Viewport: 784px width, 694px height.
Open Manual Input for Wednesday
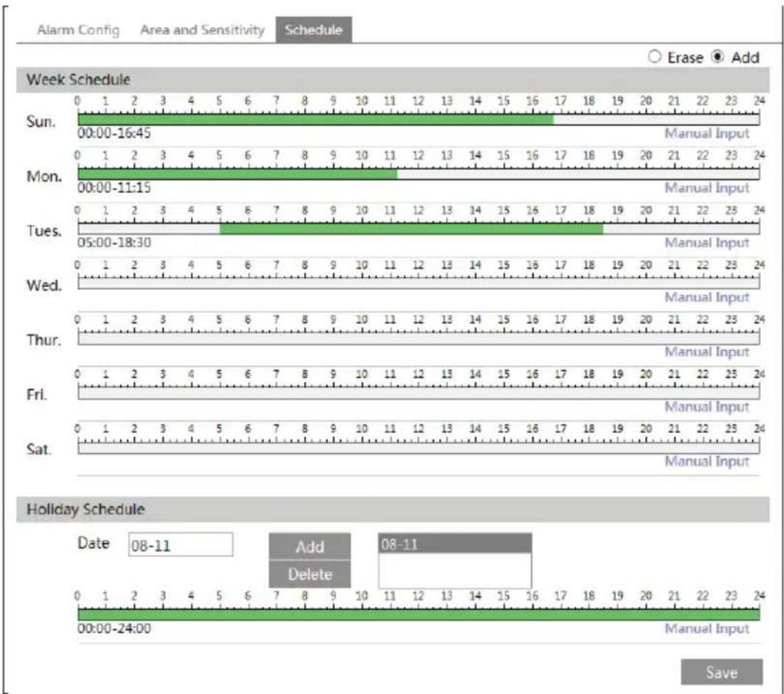[x=706, y=297]
